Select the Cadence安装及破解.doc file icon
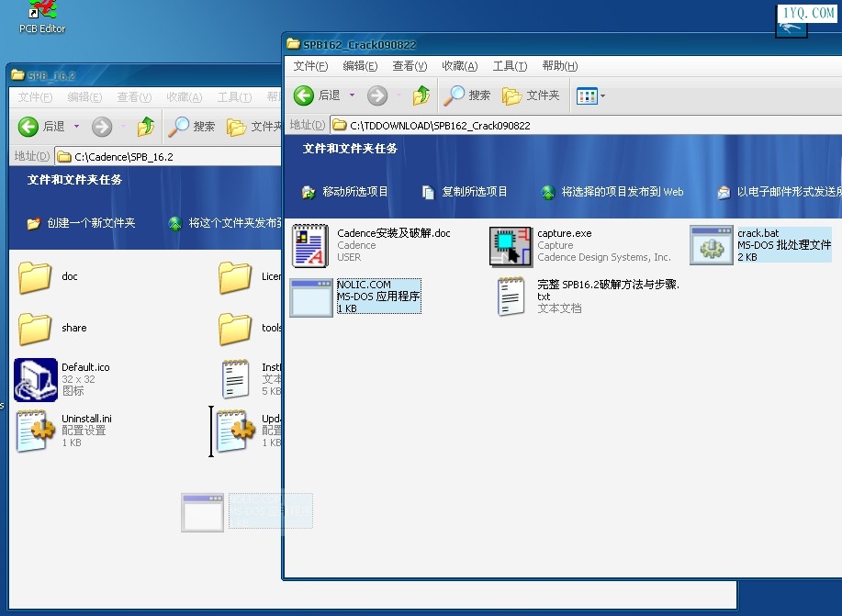Image resolution: width=842 pixels, height=616 pixels. tap(310, 245)
